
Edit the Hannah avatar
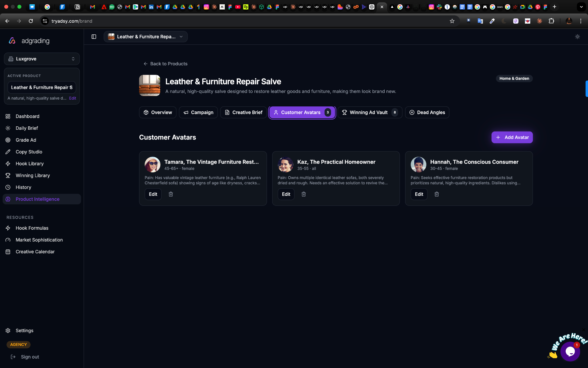(x=419, y=194)
